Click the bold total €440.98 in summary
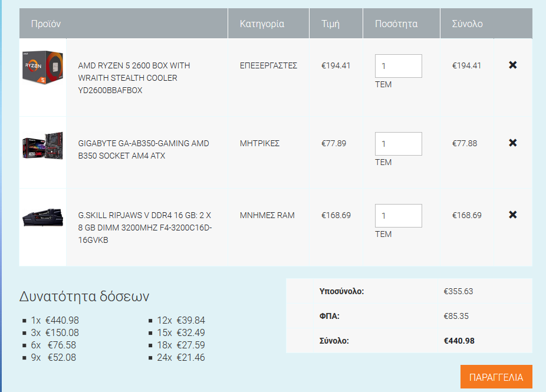 459,341
